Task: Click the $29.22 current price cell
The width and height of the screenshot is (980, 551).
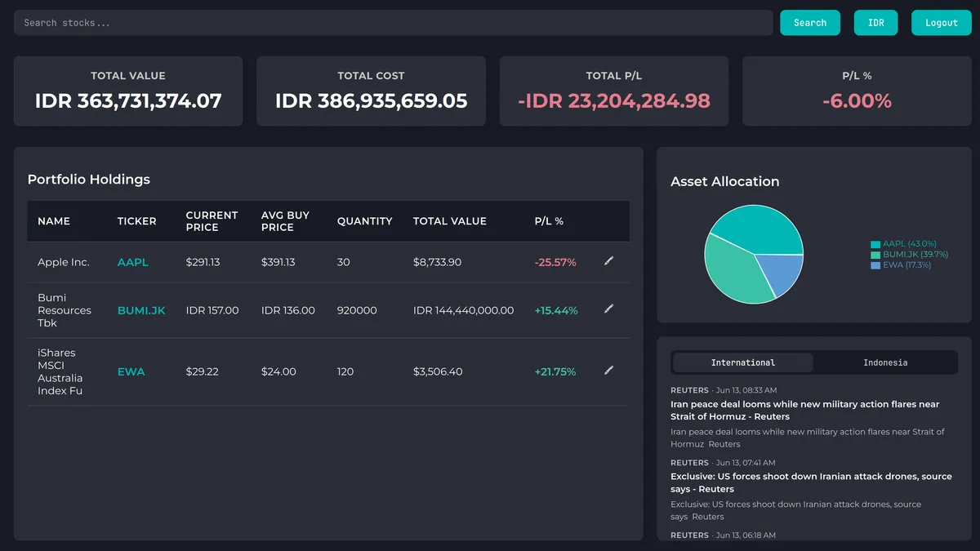Action: pyautogui.click(x=201, y=371)
